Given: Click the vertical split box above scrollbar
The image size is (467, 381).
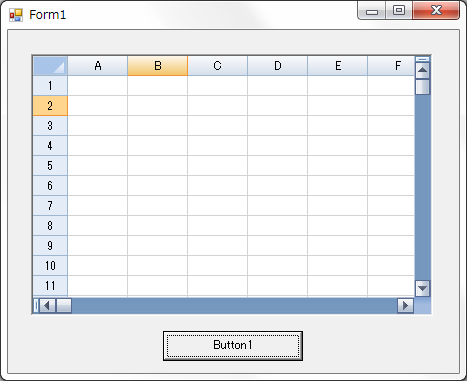Looking at the screenshot, I should pos(423,59).
